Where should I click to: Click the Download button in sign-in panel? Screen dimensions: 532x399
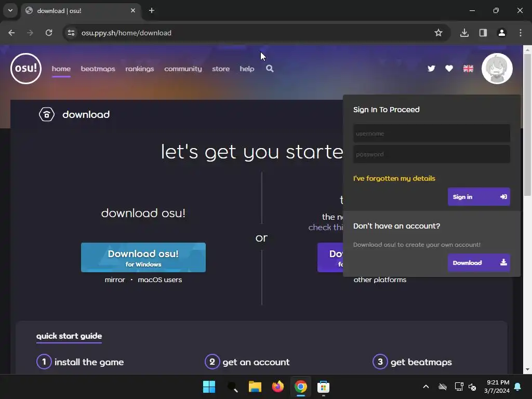478,262
